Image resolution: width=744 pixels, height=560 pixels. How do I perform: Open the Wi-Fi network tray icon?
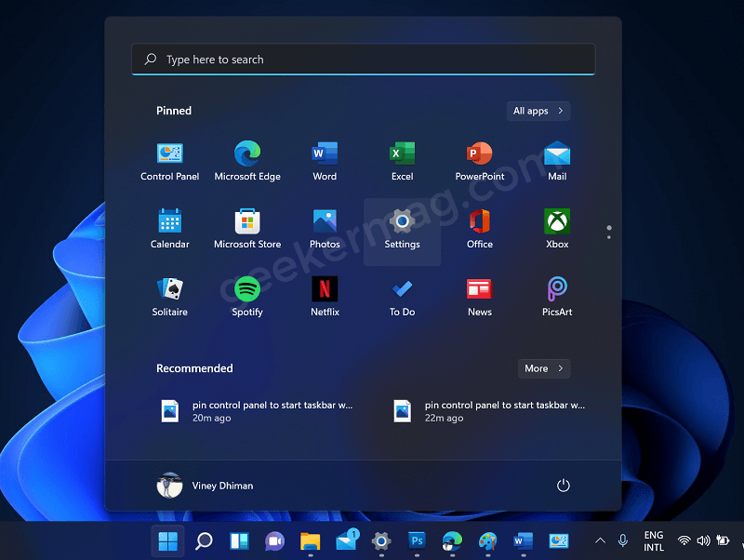684,540
